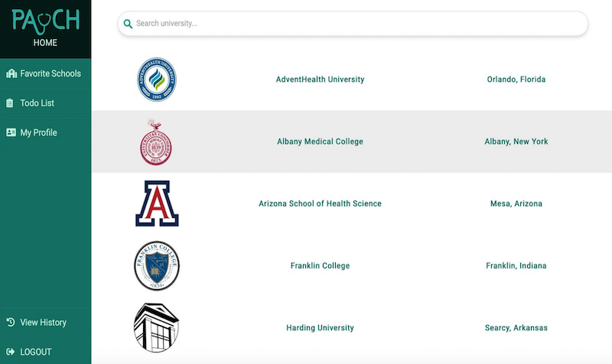Click the Todo List clipboard icon
The width and height of the screenshot is (612, 364).
pos(11,102)
